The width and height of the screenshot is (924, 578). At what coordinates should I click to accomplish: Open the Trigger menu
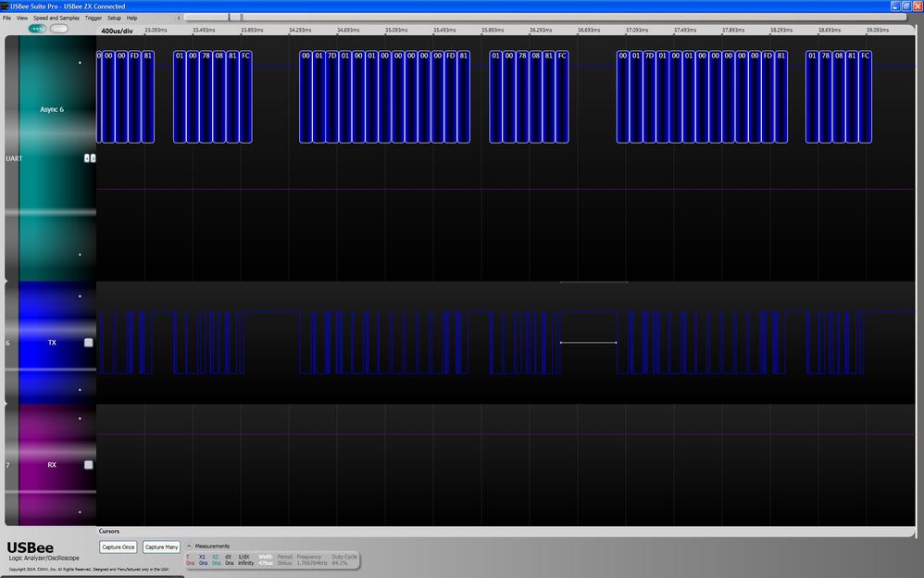94,18
